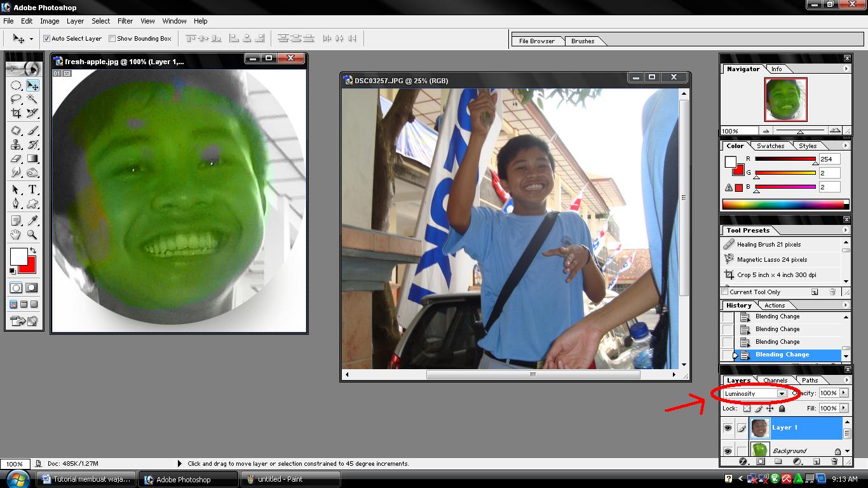Select the Gradient tool
The width and height of the screenshot is (868, 488).
click(x=32, y=158)
